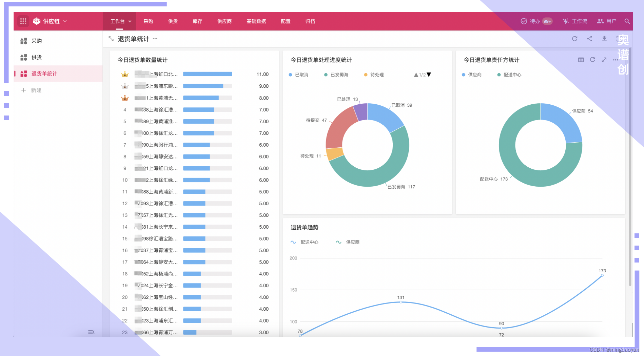Toggle the 待处理 legend item
Image resolution: width=644 pixels, height=356 pixels.
pos(374,75)
